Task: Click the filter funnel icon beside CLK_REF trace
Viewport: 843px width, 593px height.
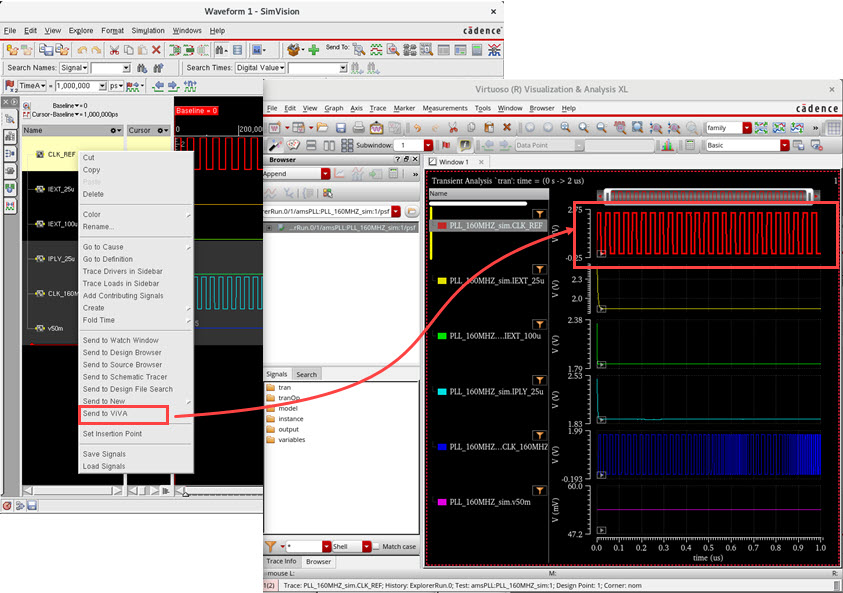Action: pyautogui.click(x=539, y=214)
